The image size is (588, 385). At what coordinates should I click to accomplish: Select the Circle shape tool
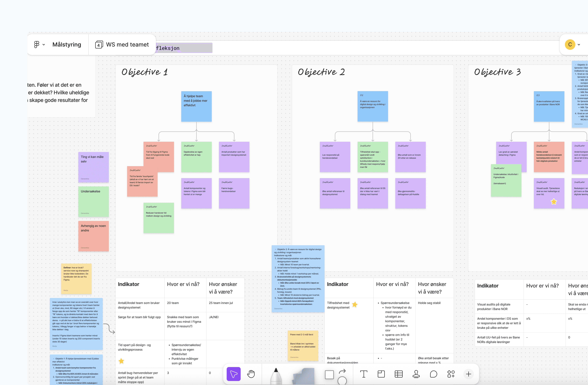click(342, 381)
